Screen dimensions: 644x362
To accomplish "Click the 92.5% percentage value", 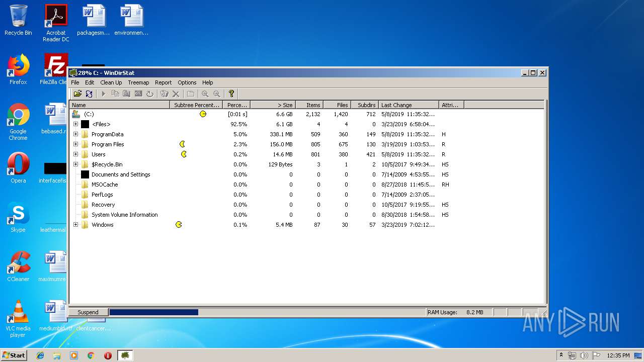I will [238, 124].
